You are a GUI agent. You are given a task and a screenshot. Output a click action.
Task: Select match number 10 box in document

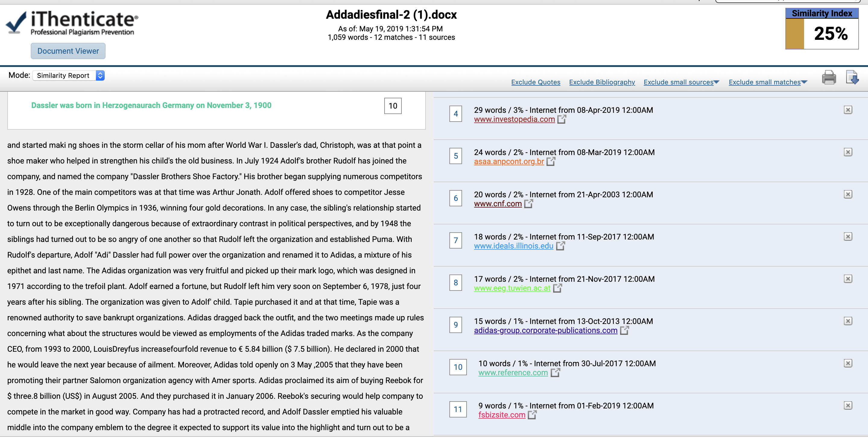(x=393, y=106)
